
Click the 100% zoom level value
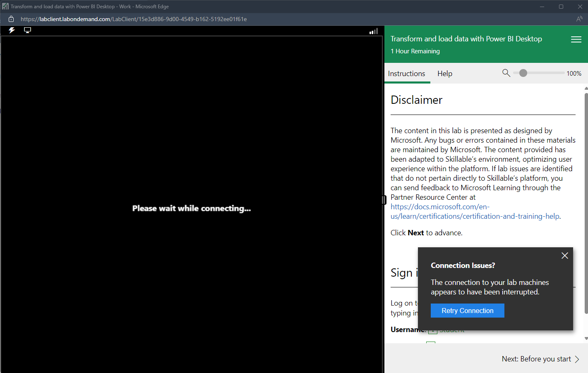tap(574, 74)
